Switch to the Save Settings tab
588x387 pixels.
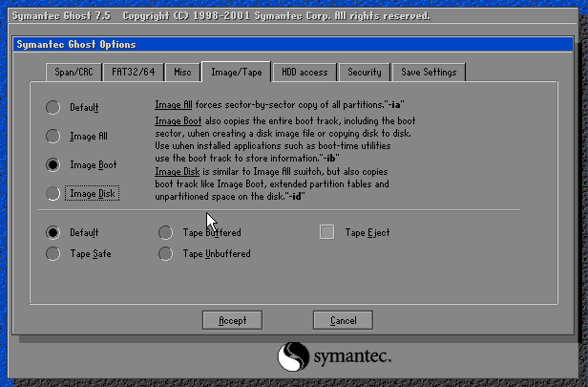point(428,72)
